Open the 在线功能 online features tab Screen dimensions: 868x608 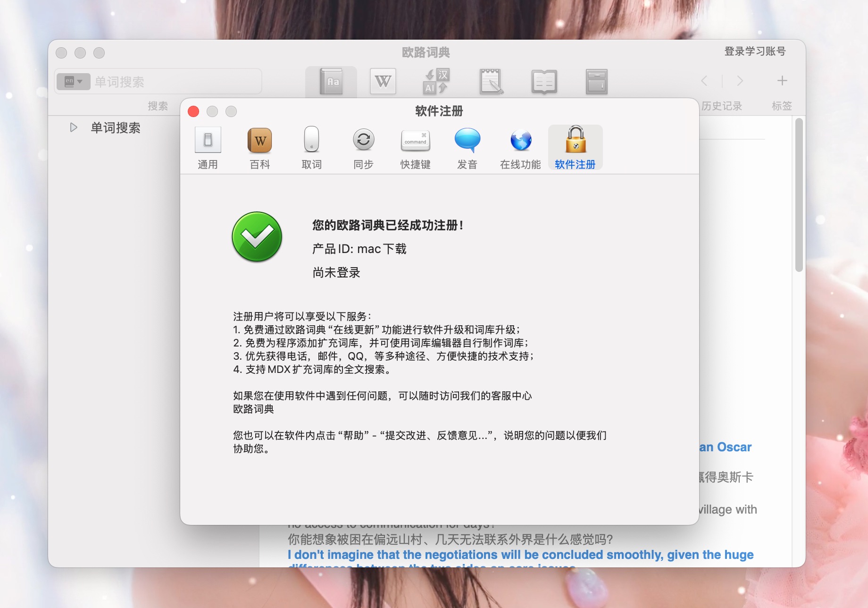pyautogui.click(x=520, y=141)
